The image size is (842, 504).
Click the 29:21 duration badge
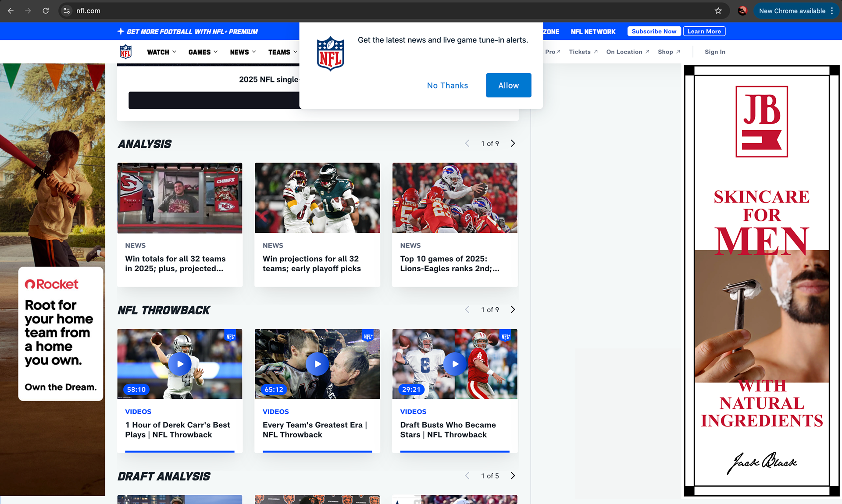tap(411, 389)
